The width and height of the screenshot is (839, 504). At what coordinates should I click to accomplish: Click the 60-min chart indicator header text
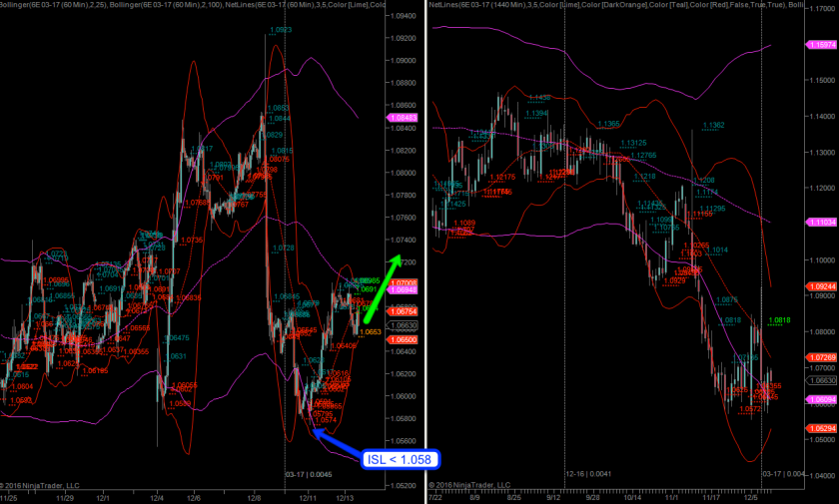(193, 4)
